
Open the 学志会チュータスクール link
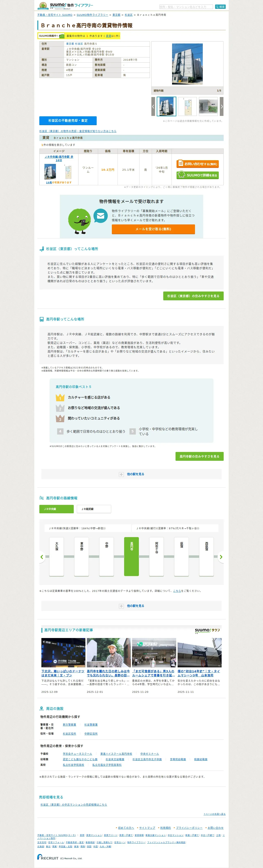(77, 754)
